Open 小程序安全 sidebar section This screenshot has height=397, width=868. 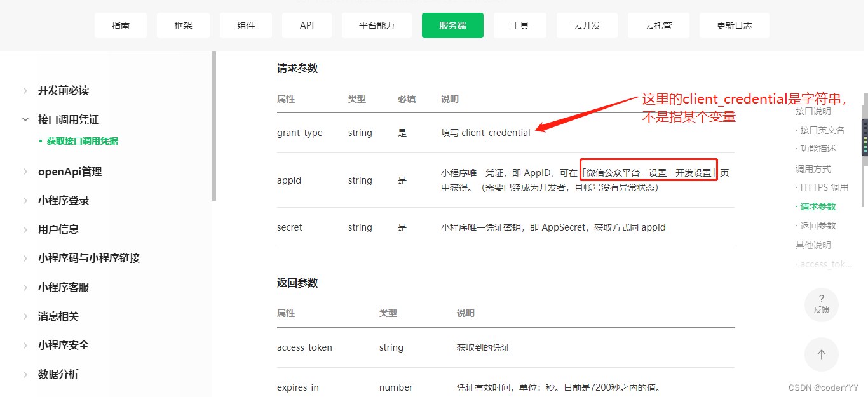point(64,346)
